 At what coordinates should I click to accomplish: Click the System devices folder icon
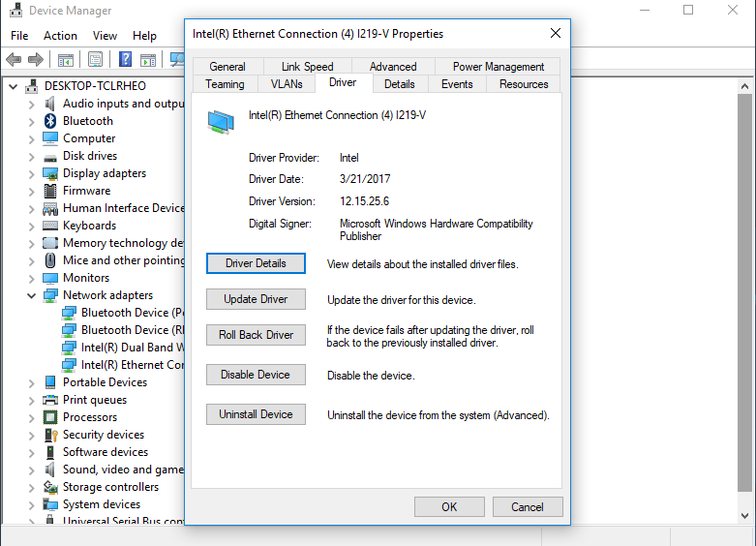[x=50, y=504]
